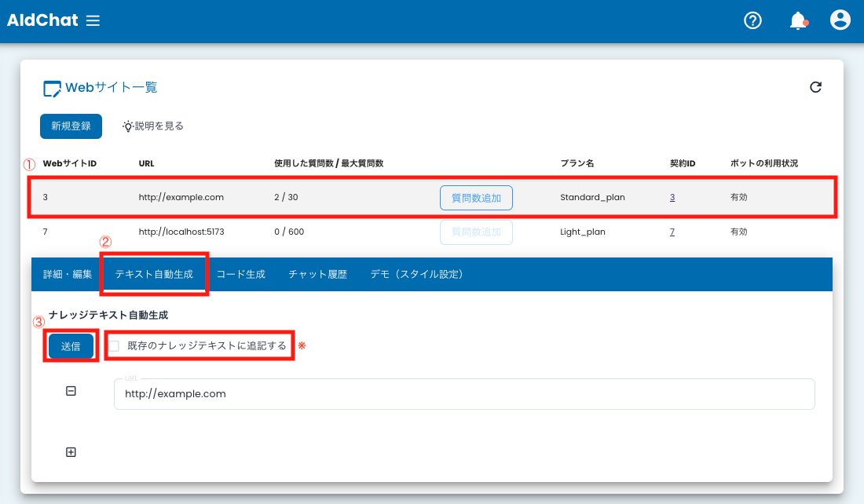Open contract ID 3 link
The image size is (864, 504).
[672, 198]
